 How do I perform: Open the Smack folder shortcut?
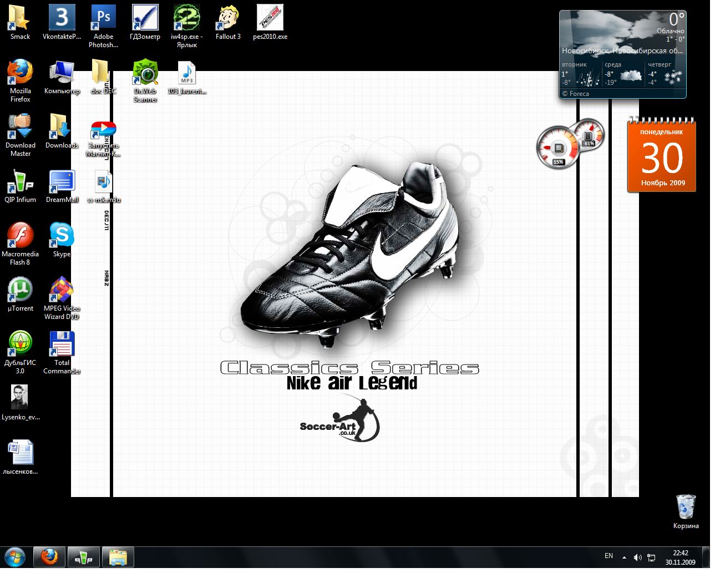(x=20, y=22)
